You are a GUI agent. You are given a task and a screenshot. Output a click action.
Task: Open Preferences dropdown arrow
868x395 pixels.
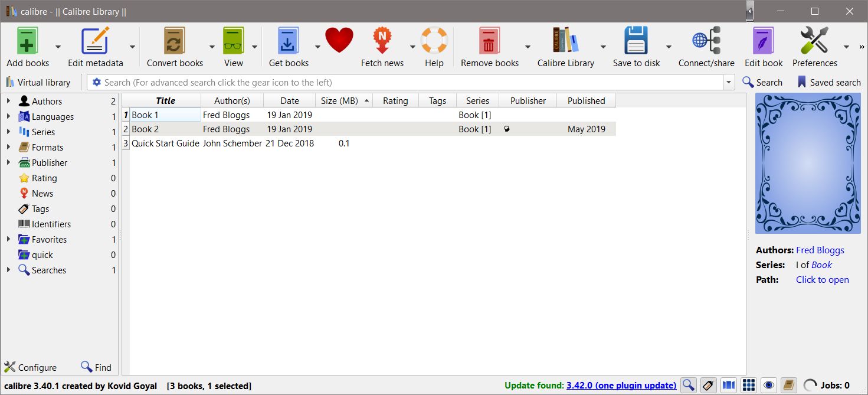(x=846, y=47)
